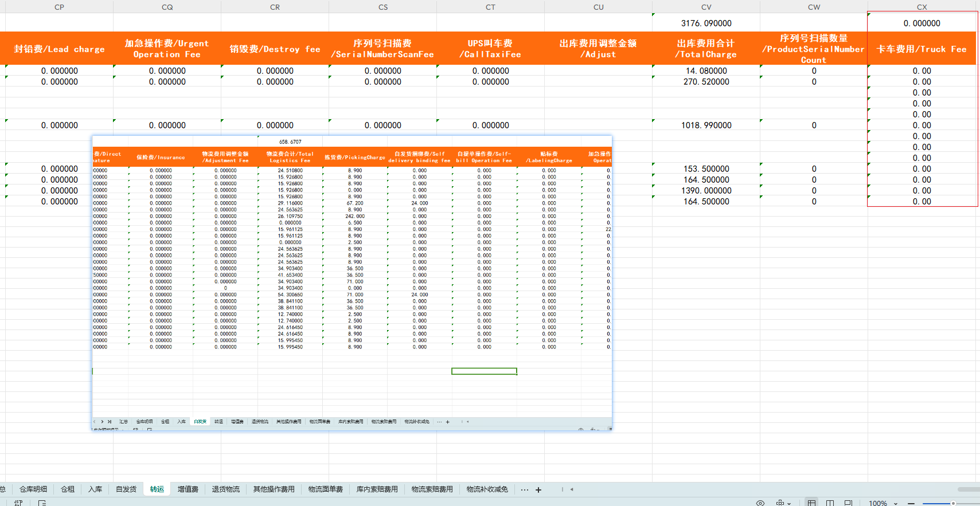This screenshot has width=980, height=506.
Task: Select column CR header
Action: point(275,7)
